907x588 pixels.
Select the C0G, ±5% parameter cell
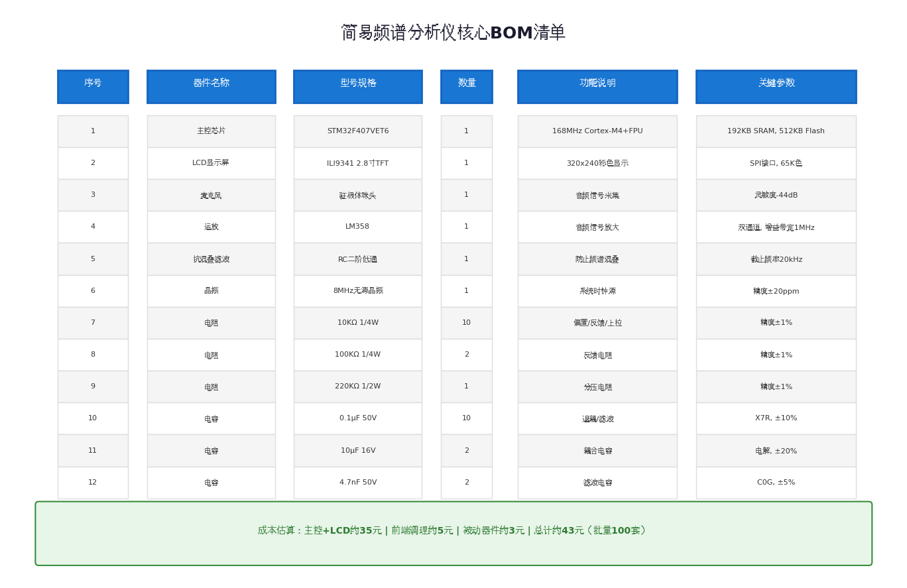tap(776, 483)
